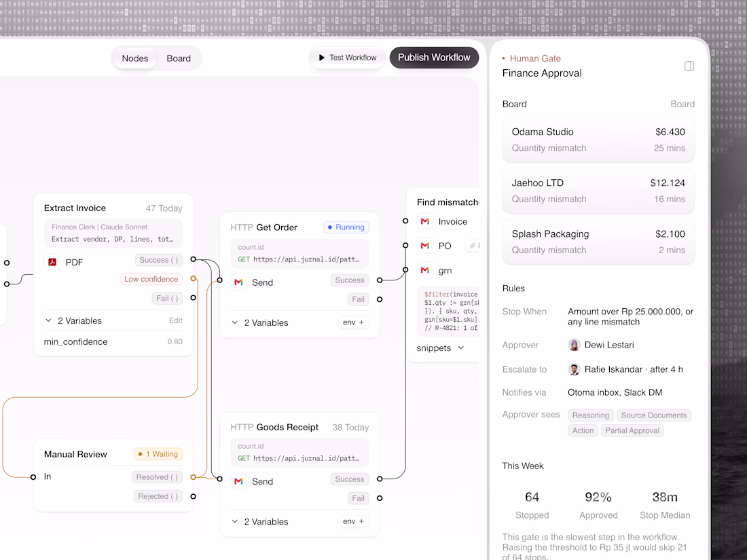The height and width of the screenshot is (560, 747).
Task: Click the GET URL field in HTTP Get Order
Action: [x=299, y=253]
